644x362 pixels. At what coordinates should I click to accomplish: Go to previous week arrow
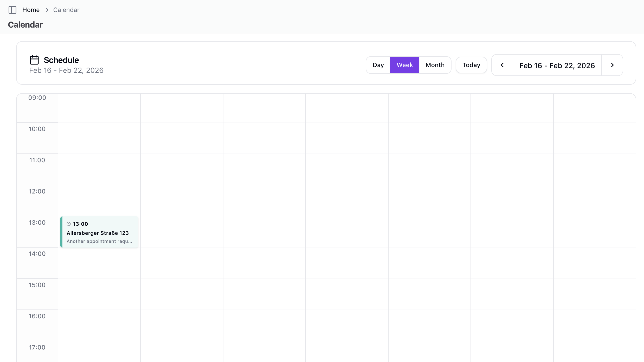pyautogui.click(x=502, y=65)
